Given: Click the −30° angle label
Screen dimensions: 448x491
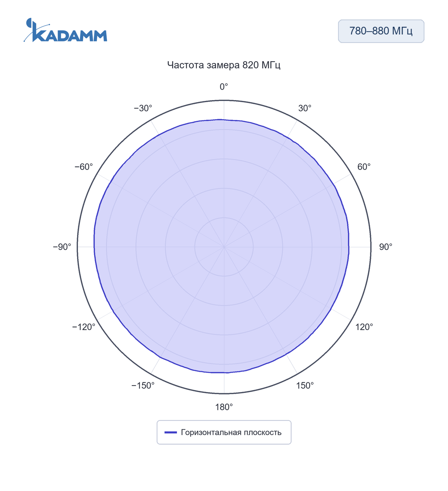Looking at the screenshot, I should point(143,108).
